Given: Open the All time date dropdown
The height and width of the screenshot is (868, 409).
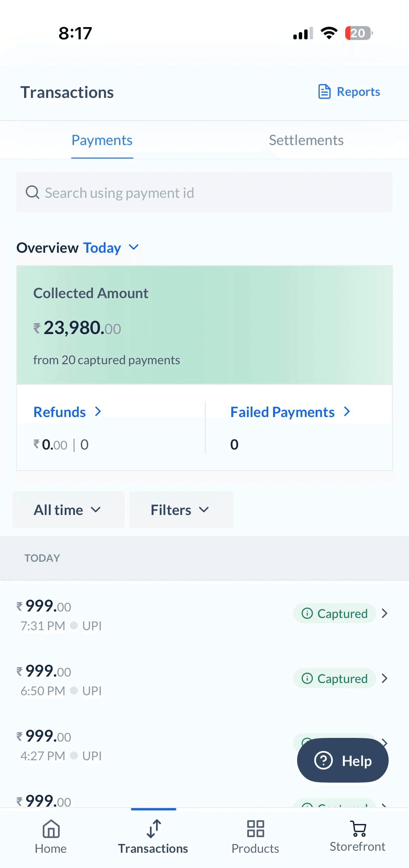Looking at the screenshot, I should 68,510.
